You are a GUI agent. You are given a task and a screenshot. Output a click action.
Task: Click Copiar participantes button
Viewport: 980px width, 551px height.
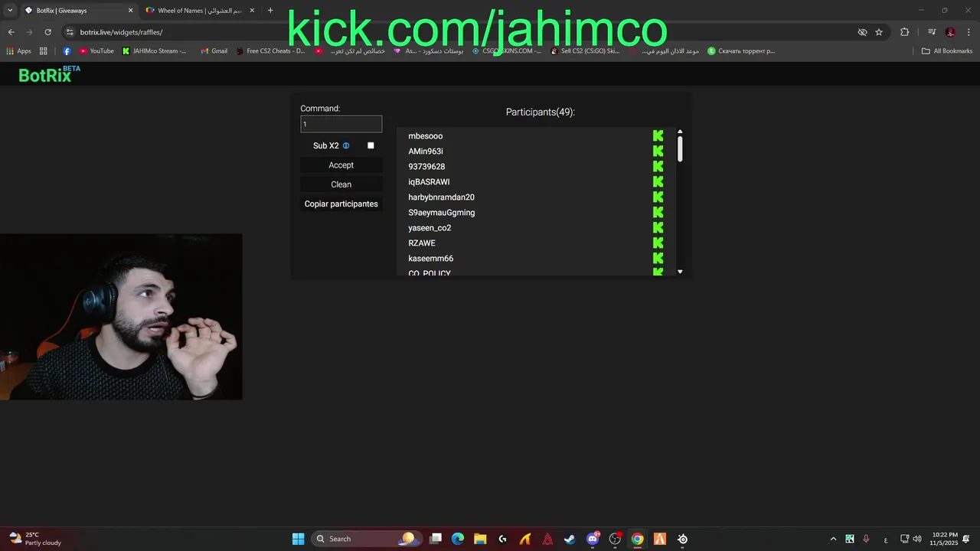click(341, 204)
